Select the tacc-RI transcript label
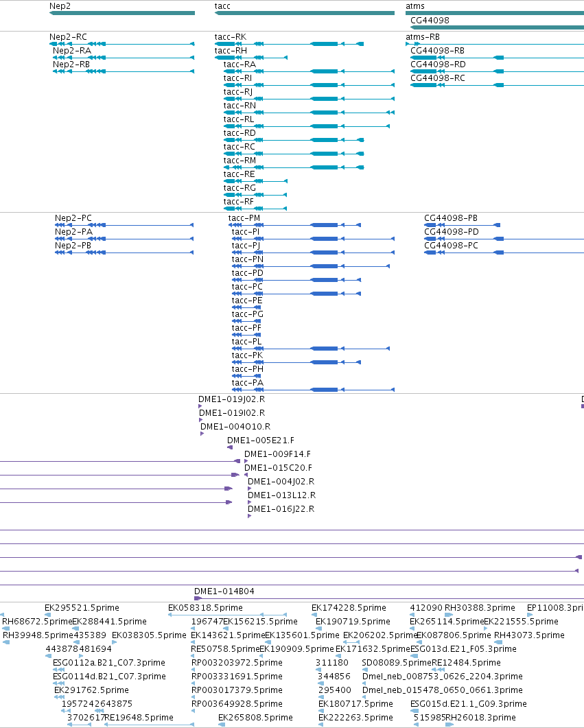Screen dimensions: 584x728 pyautogui.click(x=237, y=78)
